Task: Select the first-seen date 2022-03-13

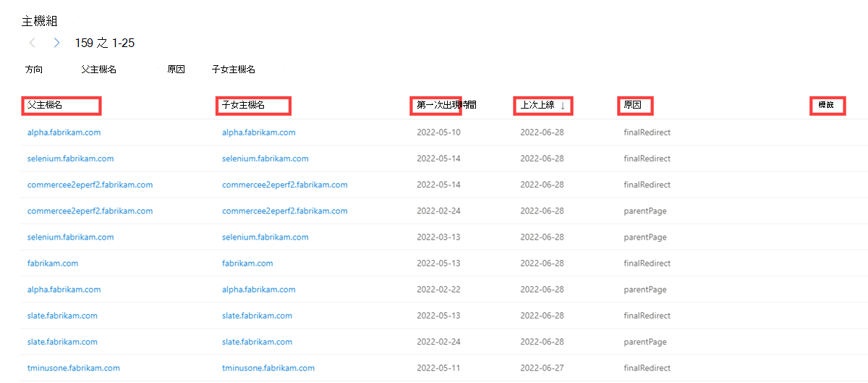Action: [x=438, y=237]
